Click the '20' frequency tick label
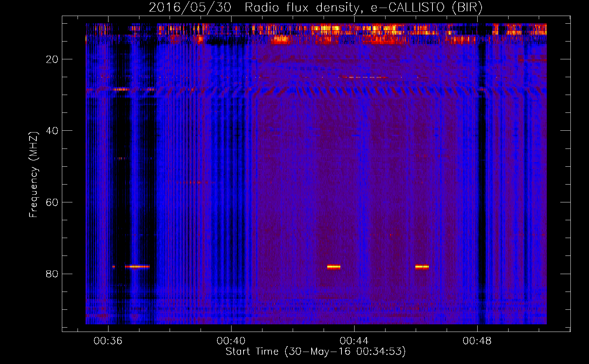Screen dimensions: 589x364 (52, 59)
